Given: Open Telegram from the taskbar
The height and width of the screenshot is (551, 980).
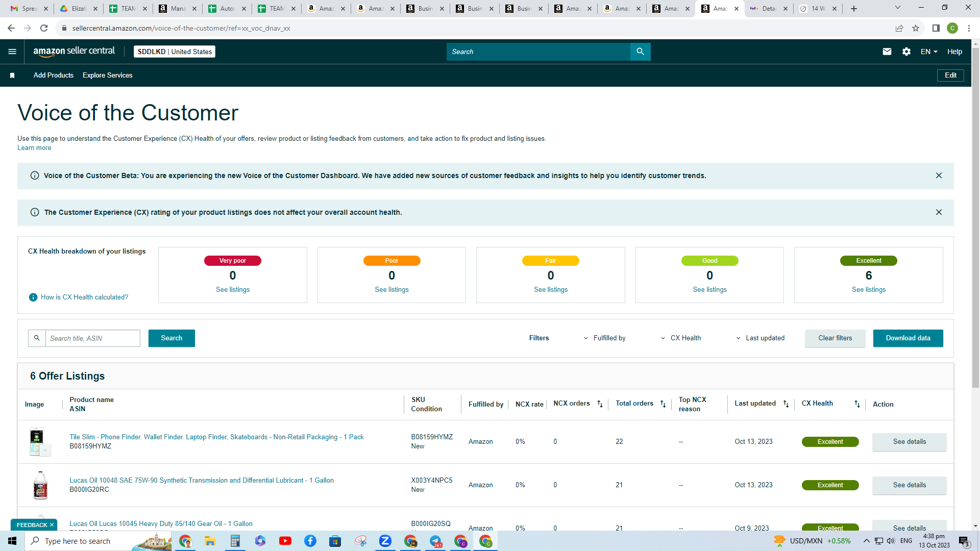Looking at the screenshot, I should [x=435, y=541].
